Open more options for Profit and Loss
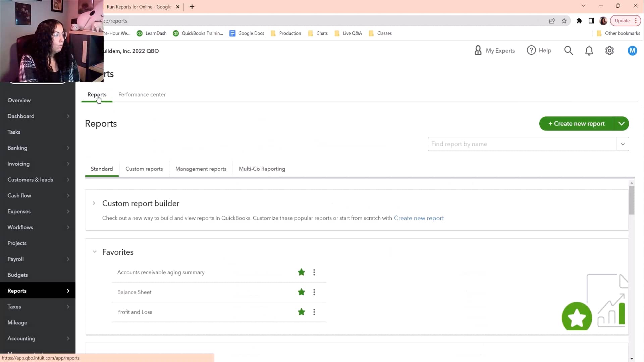The width and height of the screenshot is (644, 362). point(314,312)
